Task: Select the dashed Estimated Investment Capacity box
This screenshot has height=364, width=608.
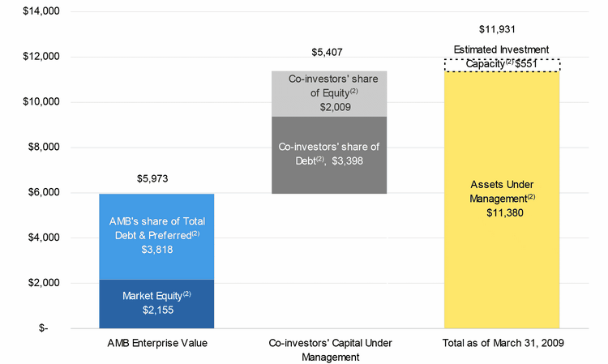Action: point(502,65)
